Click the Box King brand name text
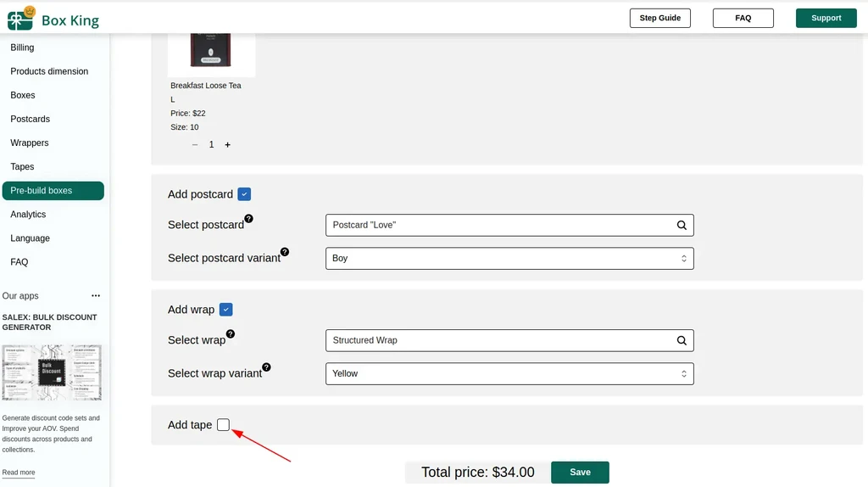 (x=70, y=21)
